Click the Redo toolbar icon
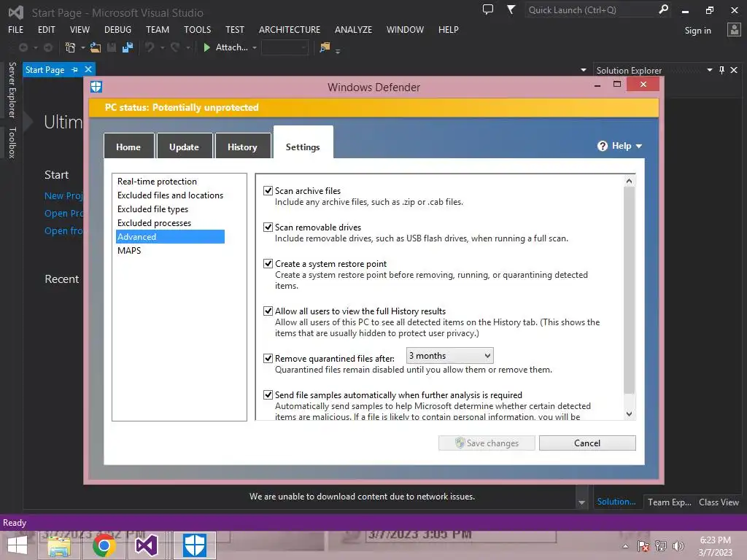The width and height of the screenshot is (747, 560). pos(175,47)
